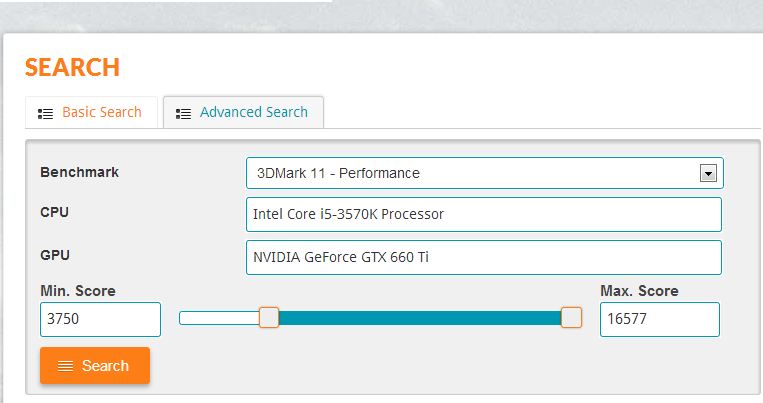Click the left minimum score slider handle
The width and height of the screenshot is (763, 403).
click(x=269, y=318)
